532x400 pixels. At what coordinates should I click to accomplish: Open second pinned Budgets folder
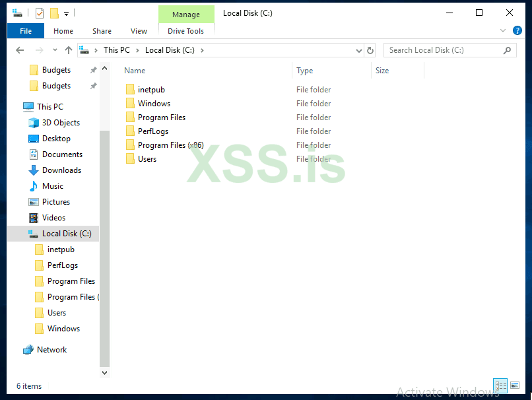(x=56, y=86)
